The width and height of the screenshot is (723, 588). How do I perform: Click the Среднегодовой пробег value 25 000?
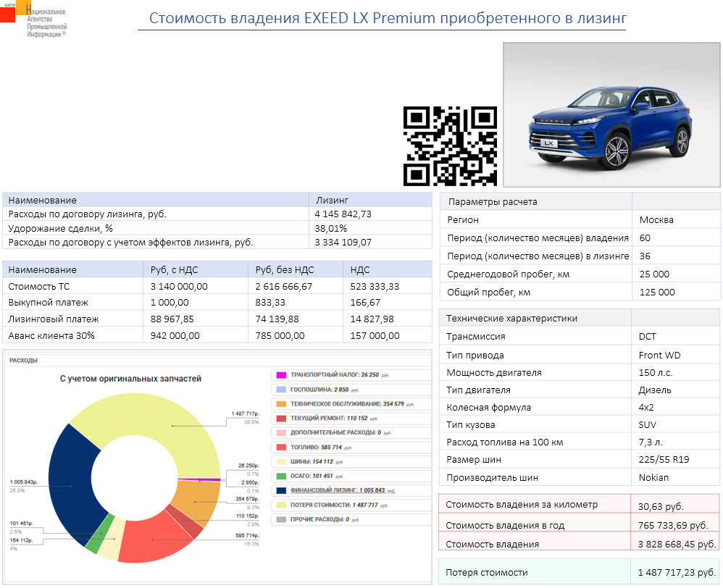[654, 274]
